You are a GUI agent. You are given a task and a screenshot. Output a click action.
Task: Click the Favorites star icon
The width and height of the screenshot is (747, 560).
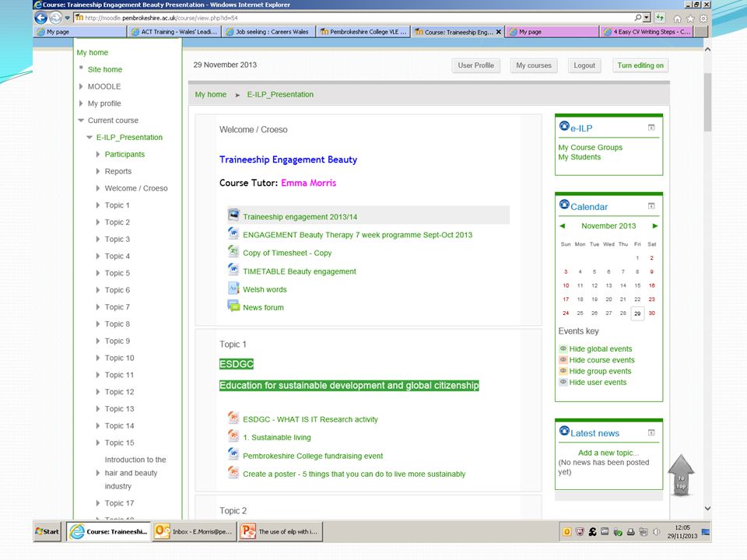point(690,19)
